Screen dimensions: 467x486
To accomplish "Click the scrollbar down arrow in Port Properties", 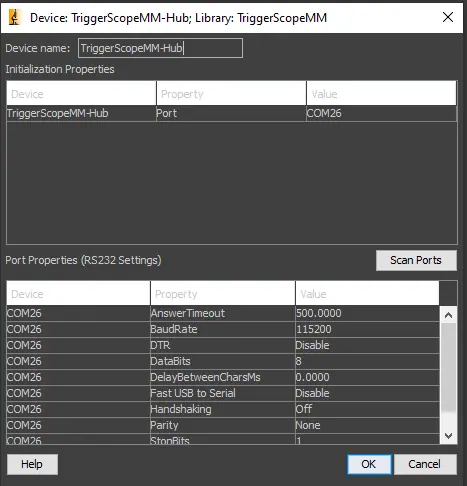I will tap(448, 436).
